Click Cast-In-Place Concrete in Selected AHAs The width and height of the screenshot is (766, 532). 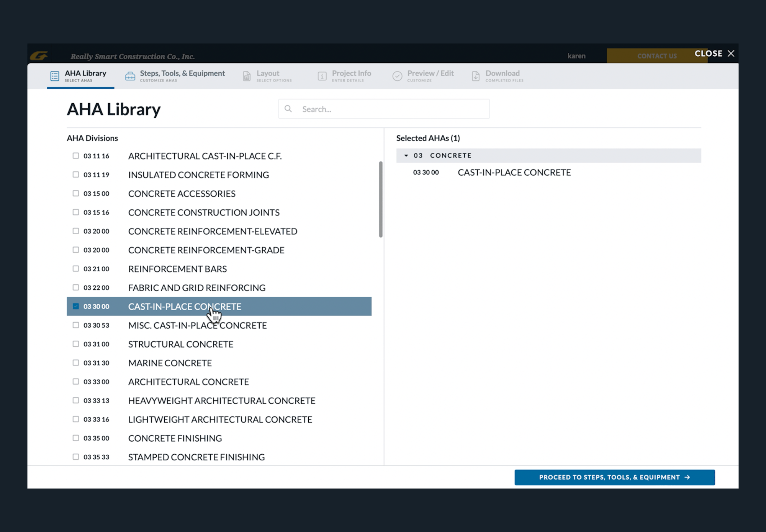tap(514, 172)
